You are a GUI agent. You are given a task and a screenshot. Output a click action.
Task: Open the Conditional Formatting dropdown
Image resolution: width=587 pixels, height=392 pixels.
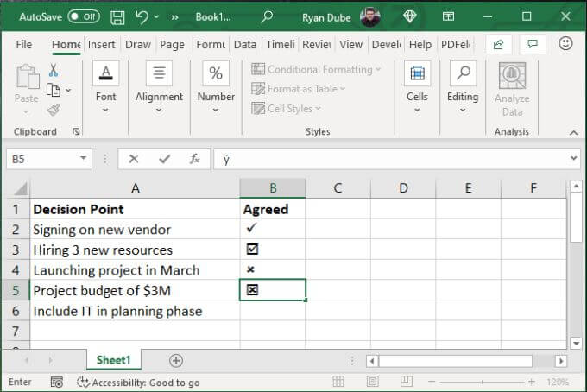[x=317, y=69]
